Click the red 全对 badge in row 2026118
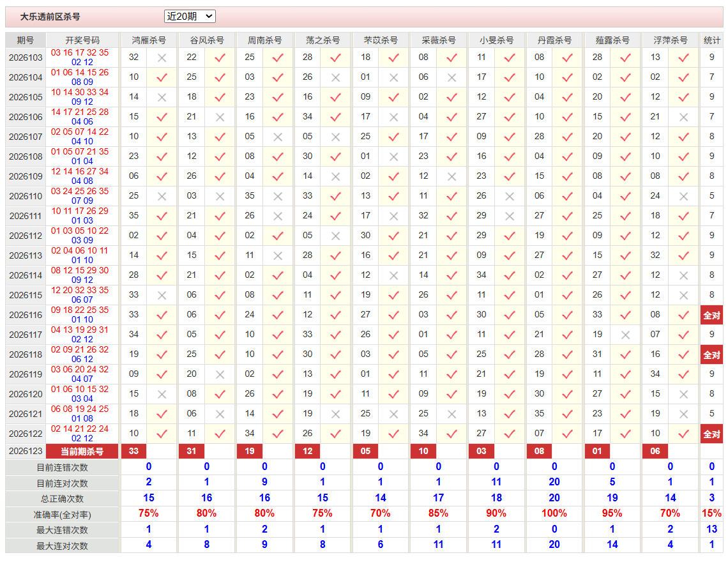Image resolution: width=728 pixels, height=562 pixels. [711, 355]
